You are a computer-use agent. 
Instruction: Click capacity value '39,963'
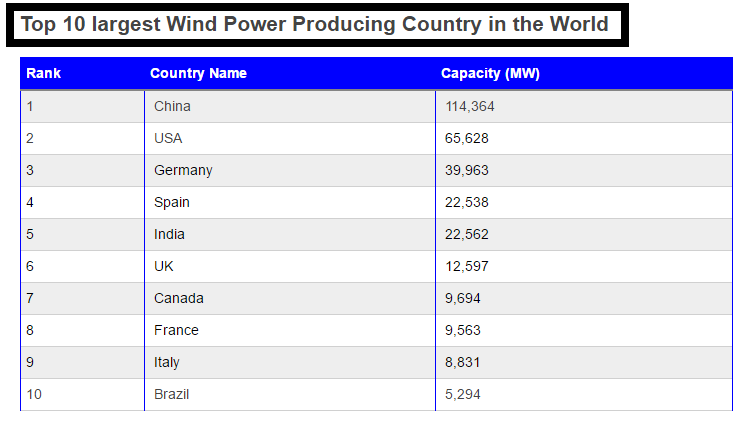click(467, 170)
